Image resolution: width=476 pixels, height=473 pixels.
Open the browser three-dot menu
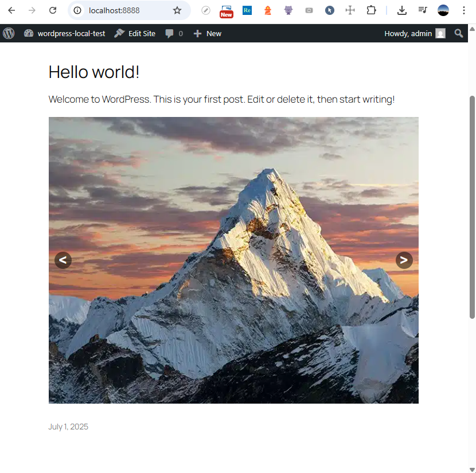[x=464, y=10]
